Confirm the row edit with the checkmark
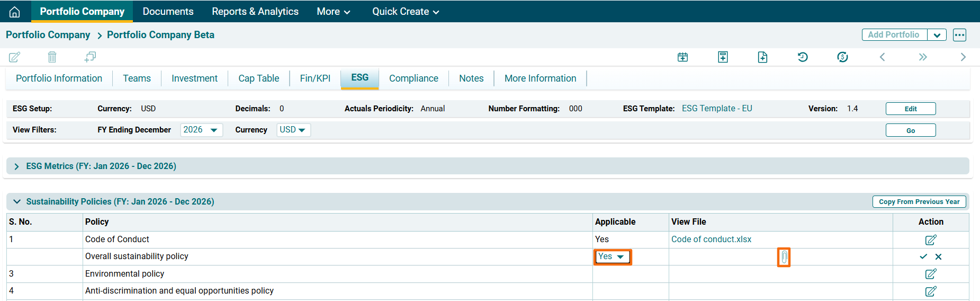Viewport: 980px width, 301px height. [923, 256]
